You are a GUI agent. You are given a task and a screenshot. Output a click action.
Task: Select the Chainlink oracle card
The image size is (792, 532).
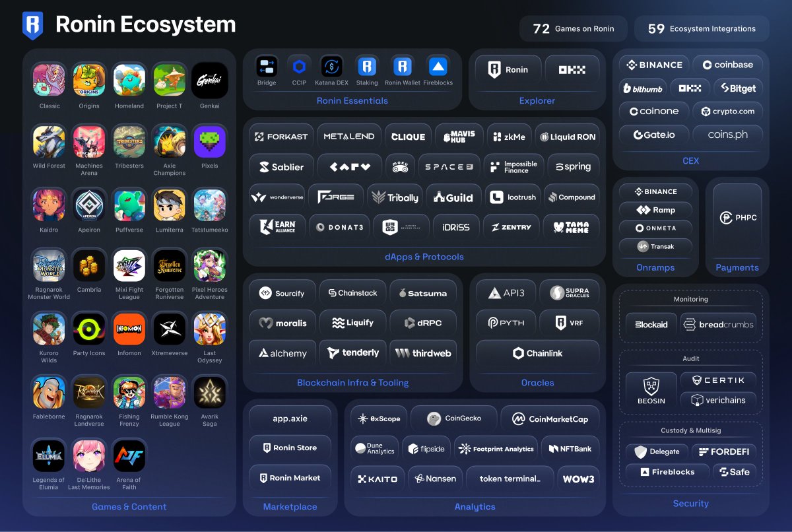pyautogui.click(x=538, y=353)
